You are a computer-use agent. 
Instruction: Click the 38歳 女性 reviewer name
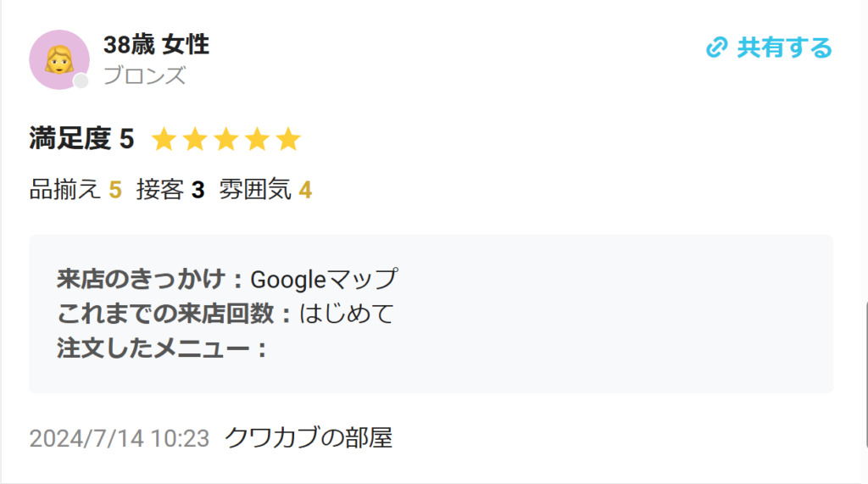[x=156, y=45]
